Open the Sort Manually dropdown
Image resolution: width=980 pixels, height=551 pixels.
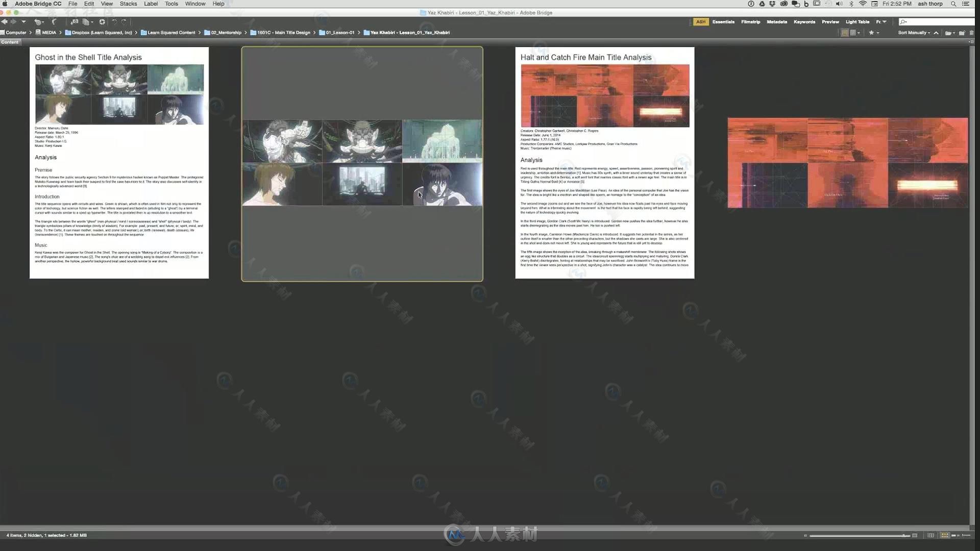point(914,33)
